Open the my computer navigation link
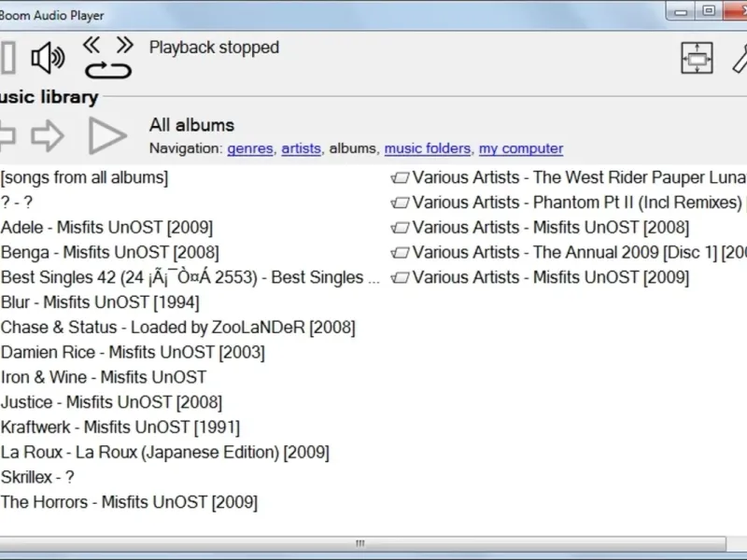This screenshot has width=747, height=560. 521,148
